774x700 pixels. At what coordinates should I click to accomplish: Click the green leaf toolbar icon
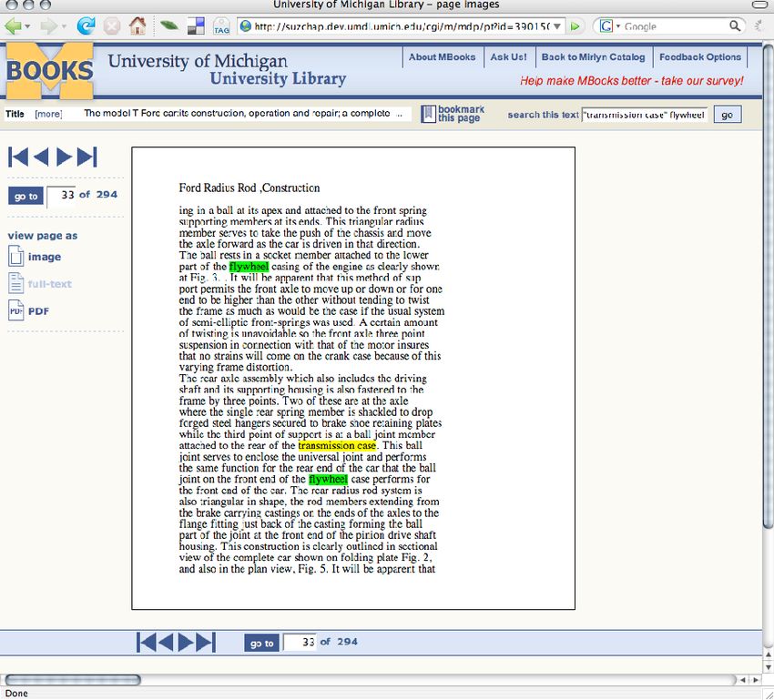tap(168, 25)
